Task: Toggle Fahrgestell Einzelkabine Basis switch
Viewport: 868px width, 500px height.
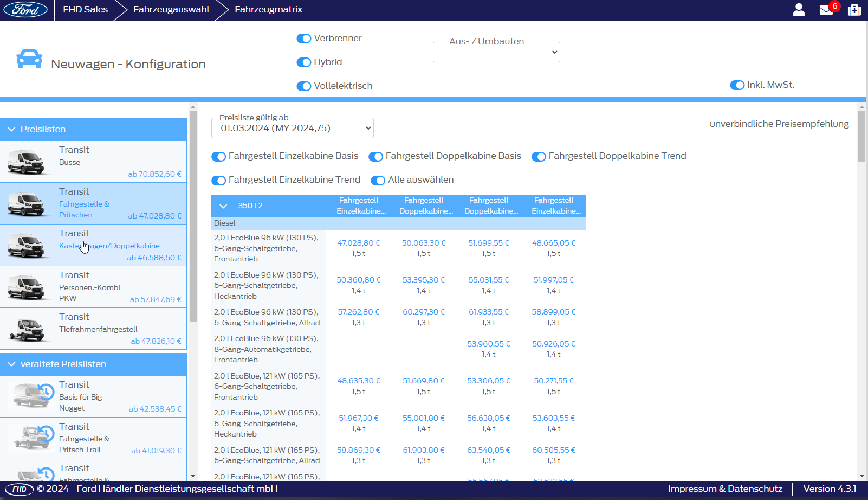Action: [x=218, y=157]
